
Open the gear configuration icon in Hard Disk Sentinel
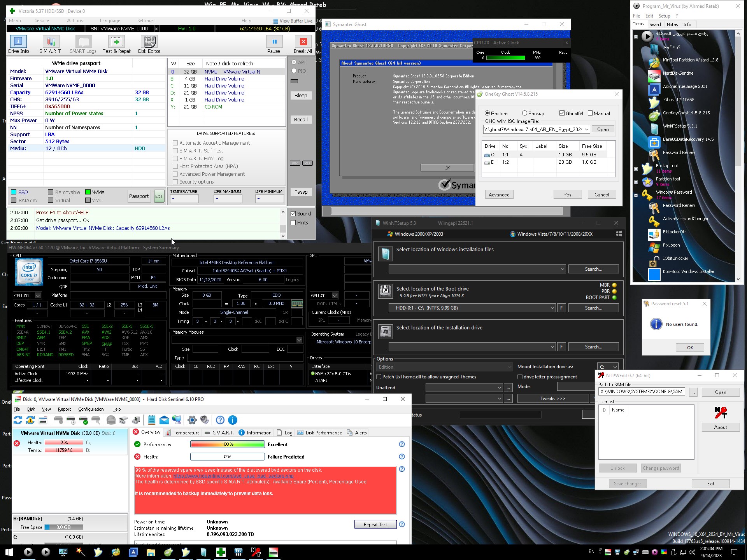192,420
